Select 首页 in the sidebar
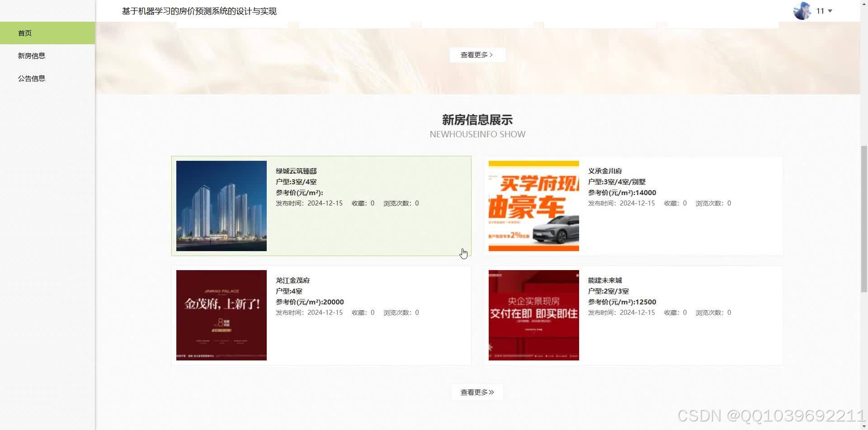 coord(47,33)
